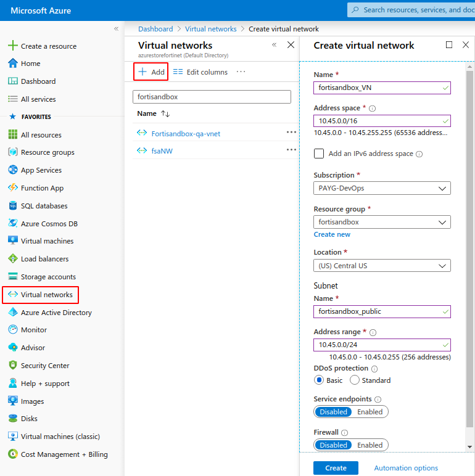The height and width of the screenshot is (476, 475).
Task: Open SQL databases icon
Action: tap(13, 205)
